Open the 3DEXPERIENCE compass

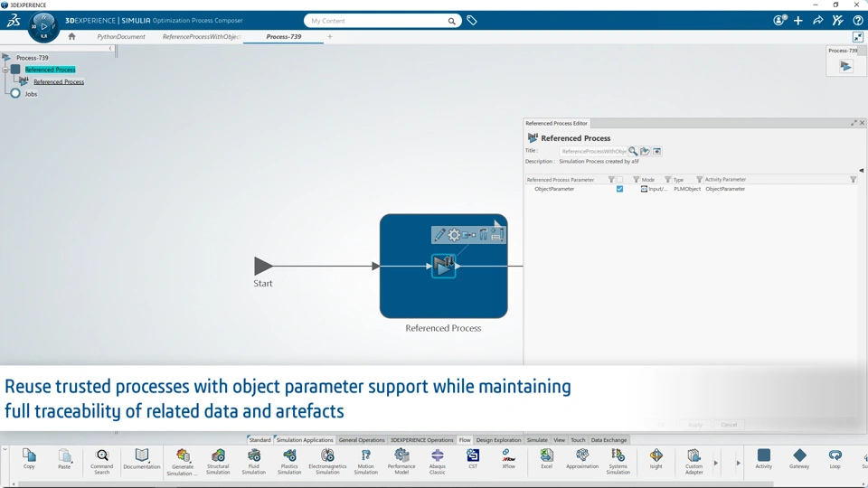tap(43, 26)
